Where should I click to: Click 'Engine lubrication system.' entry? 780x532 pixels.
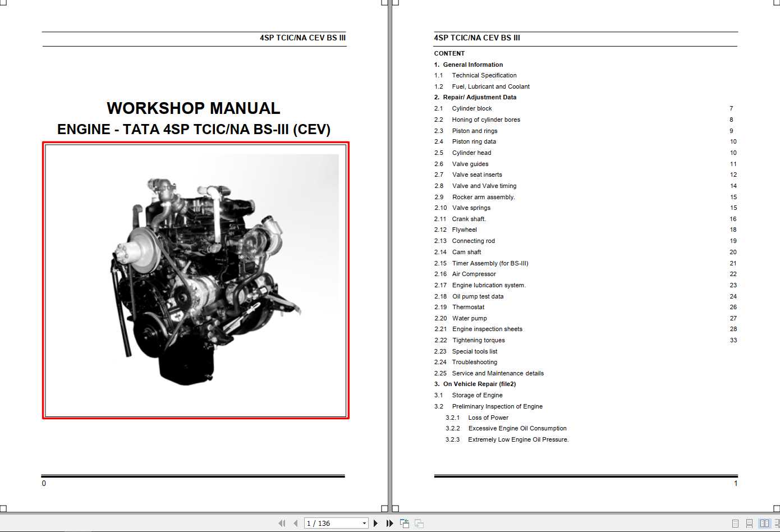point(489,285)
